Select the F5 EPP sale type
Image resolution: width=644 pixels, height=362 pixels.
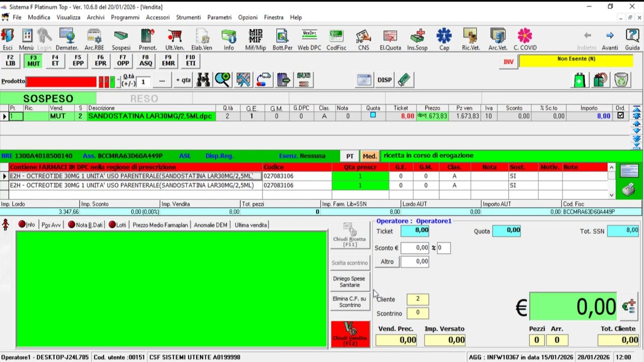pyautogui.click(x=78, y=61)
